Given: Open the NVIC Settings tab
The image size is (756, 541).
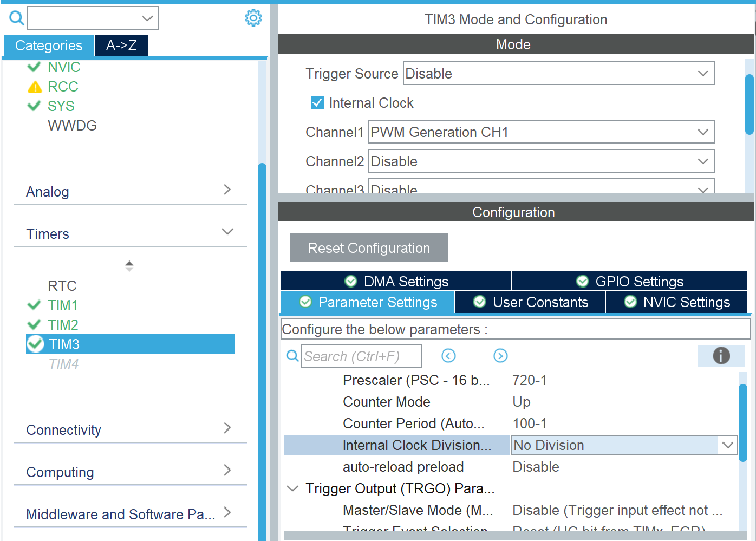Looking at the screenshot, I should (676, 302).
